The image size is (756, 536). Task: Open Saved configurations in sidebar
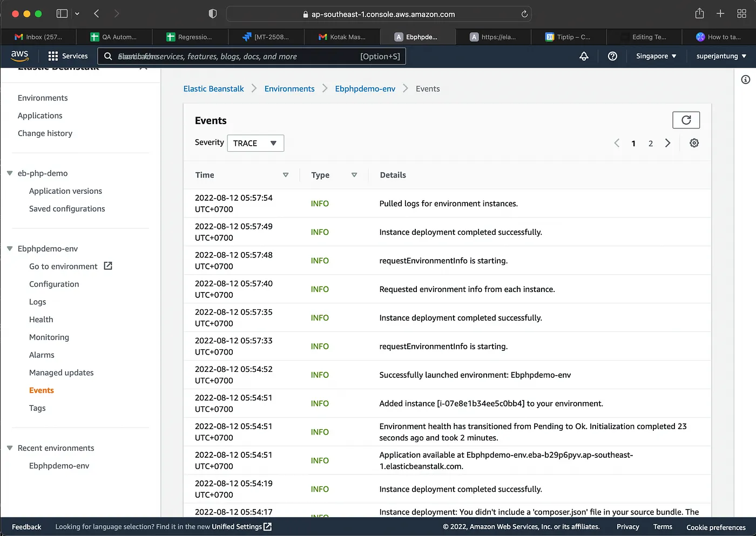67,209
